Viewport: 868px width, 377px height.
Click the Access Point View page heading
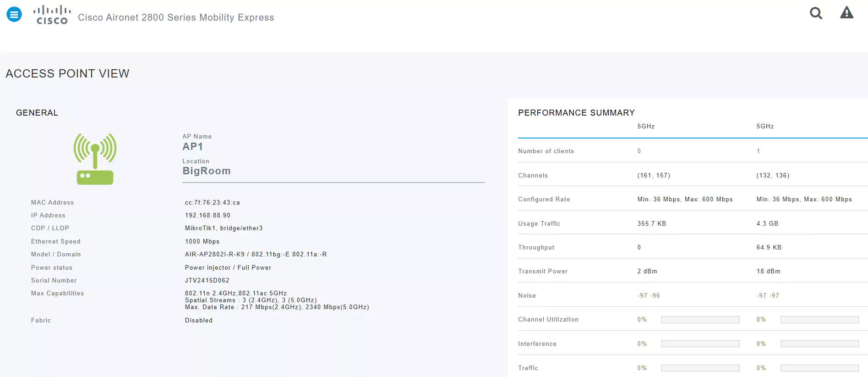point(67,74)
